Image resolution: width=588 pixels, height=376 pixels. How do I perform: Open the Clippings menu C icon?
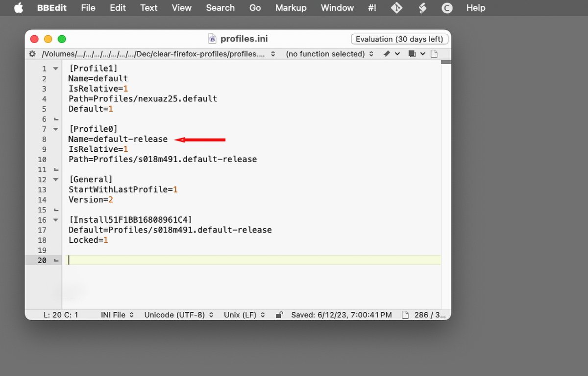tap(446, 8)
